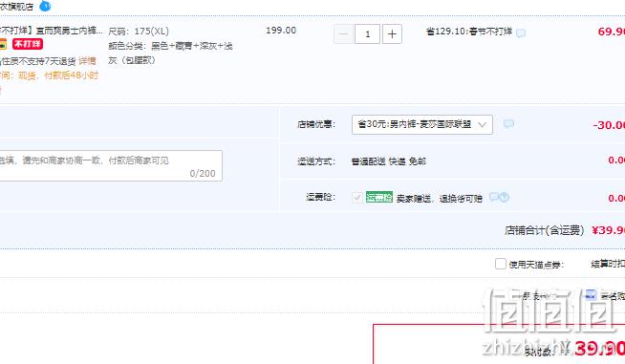Click the 普通配送 快递 免邮 text
This screenshot has width=625, height=364.
tap(389, 161)
